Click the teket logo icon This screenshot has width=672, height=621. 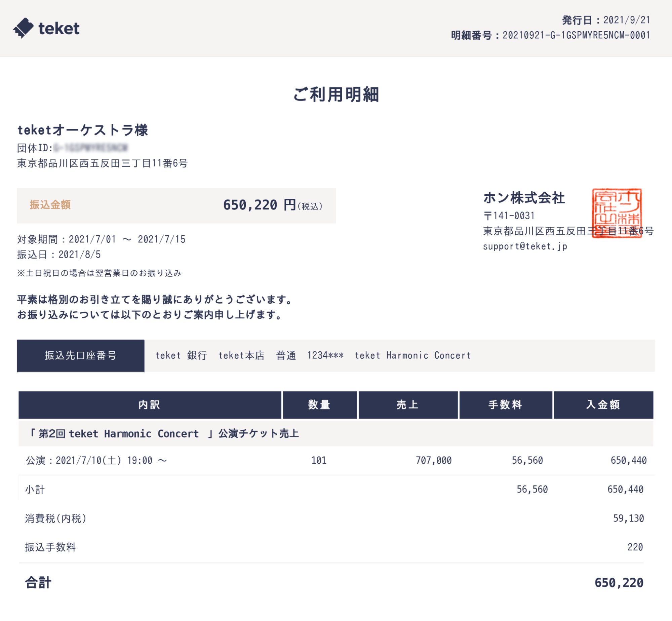click(23, 28)
